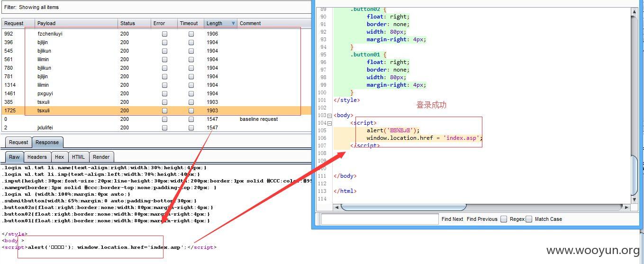Click the vertical scrollbar thumb in code viewer
Image resolution: width=644 pixels, height=264 pixels.
(x=635, y=176)
